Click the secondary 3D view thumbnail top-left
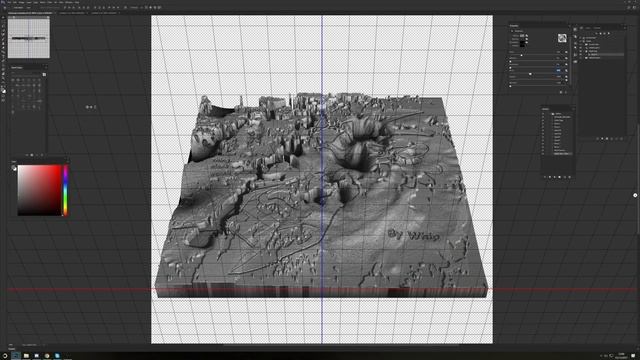This screenshot has height=360, width=640. [x=29, y=38]
